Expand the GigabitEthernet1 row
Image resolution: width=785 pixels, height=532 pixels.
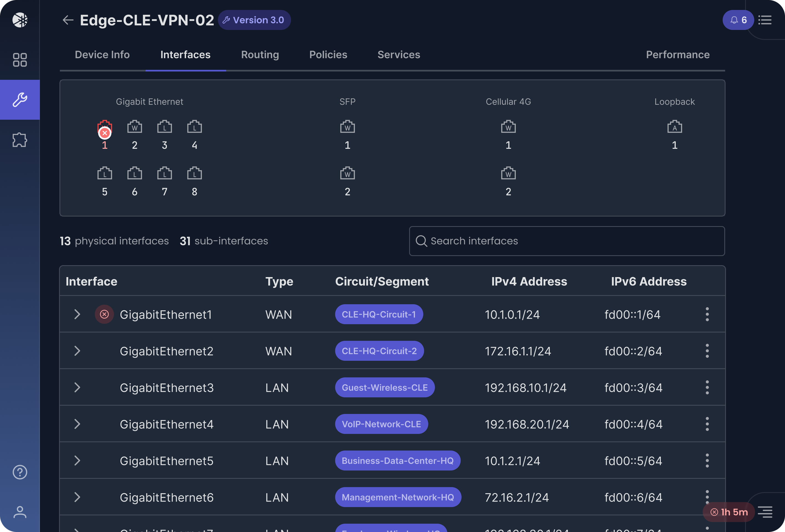(x=77, y=314)
